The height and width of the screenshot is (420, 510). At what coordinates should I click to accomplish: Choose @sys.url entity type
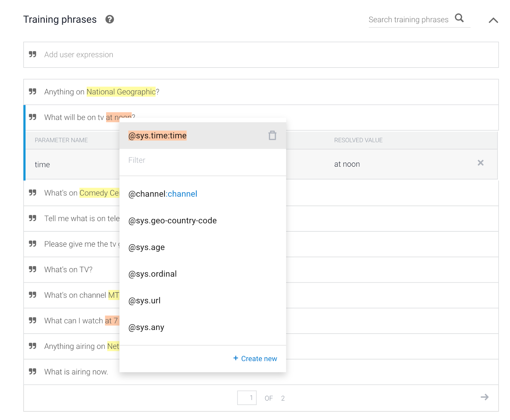(144, 301)
